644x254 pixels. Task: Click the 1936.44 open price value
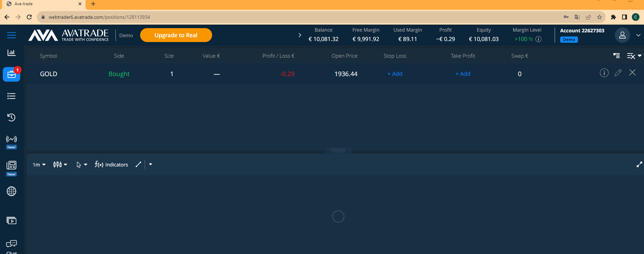pyautogui.click(x=346, y=74)
